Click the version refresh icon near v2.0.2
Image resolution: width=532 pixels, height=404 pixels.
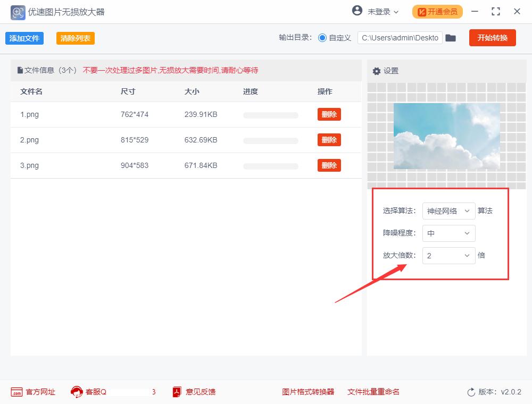coord(470,392)
